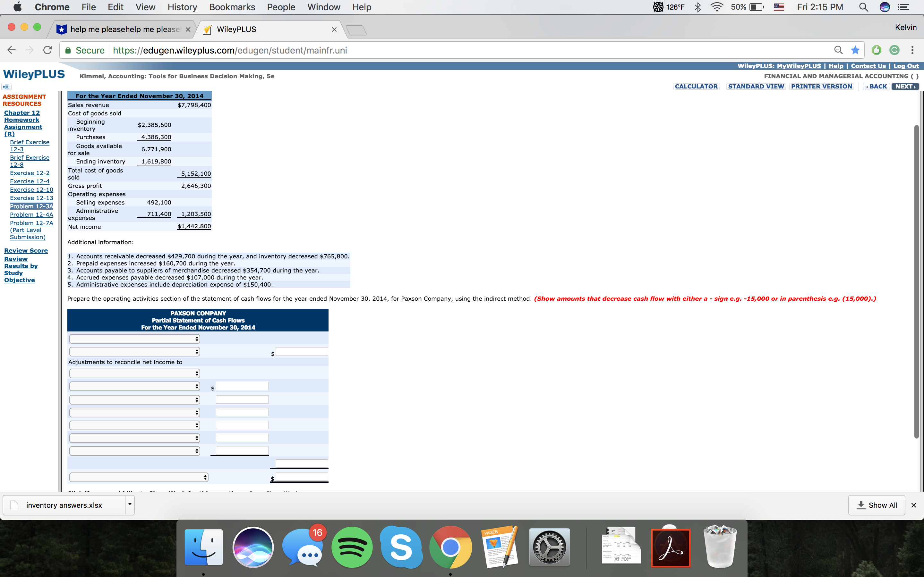Click the bookmark star in the address bar

(x=855, y=50)
